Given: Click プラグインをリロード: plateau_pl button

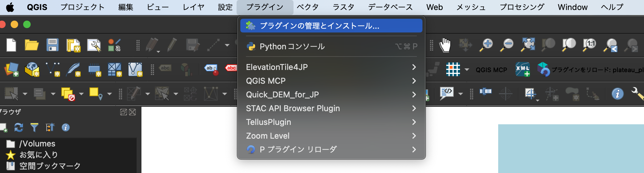Looking at the screenshot, I should pyautogui.click(x=597, y=70).
